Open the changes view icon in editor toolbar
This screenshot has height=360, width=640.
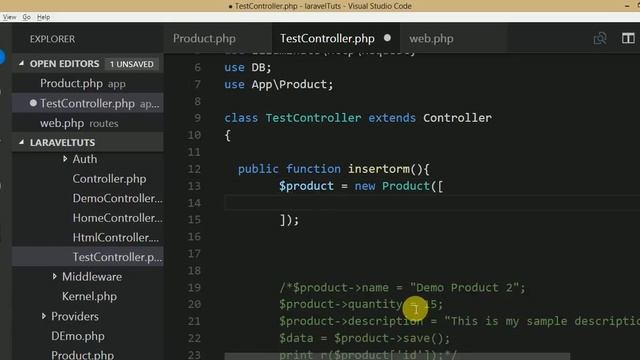(600, 38)
